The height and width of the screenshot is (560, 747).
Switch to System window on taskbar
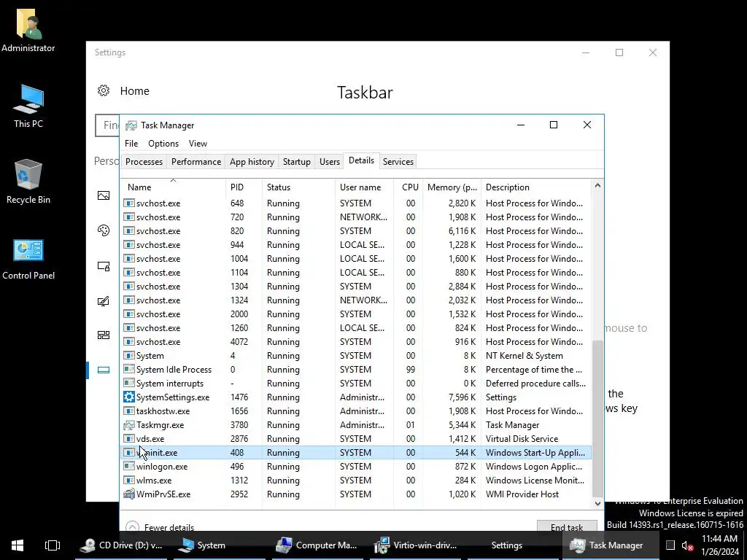pyautogui.click(x=219, y=545)
